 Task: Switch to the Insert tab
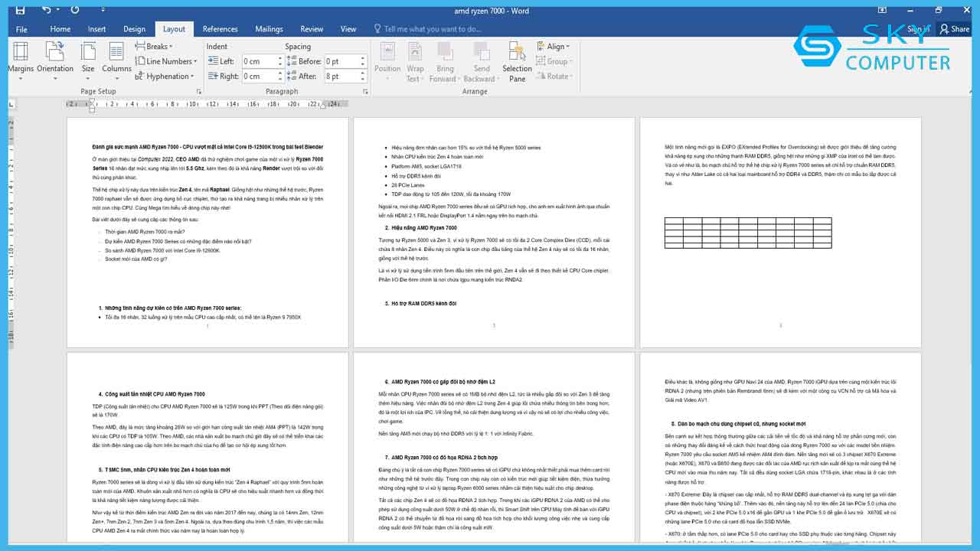[x=97, y=29]
